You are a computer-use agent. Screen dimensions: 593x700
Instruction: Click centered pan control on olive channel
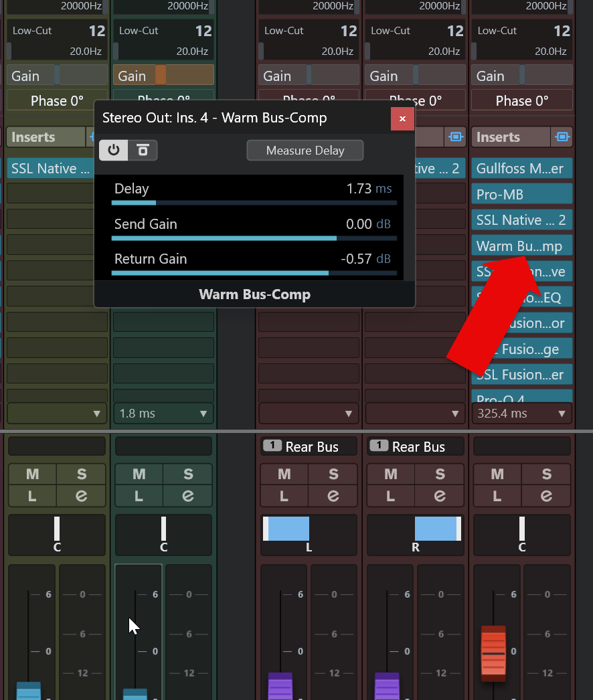click(x=57, y=535)
